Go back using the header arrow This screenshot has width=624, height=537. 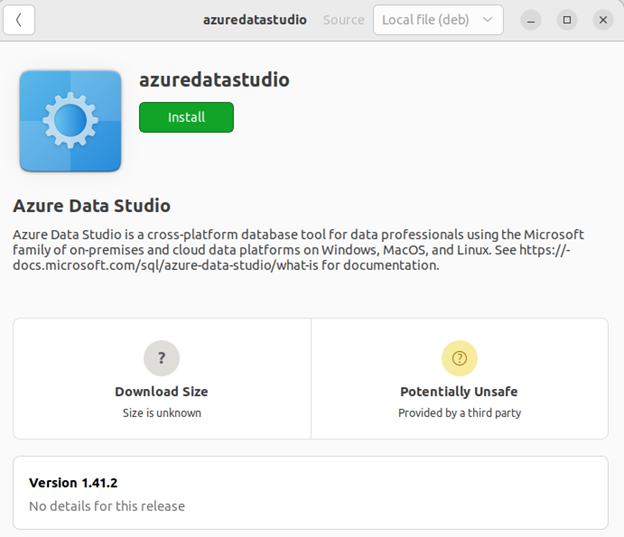pos(19,20)
